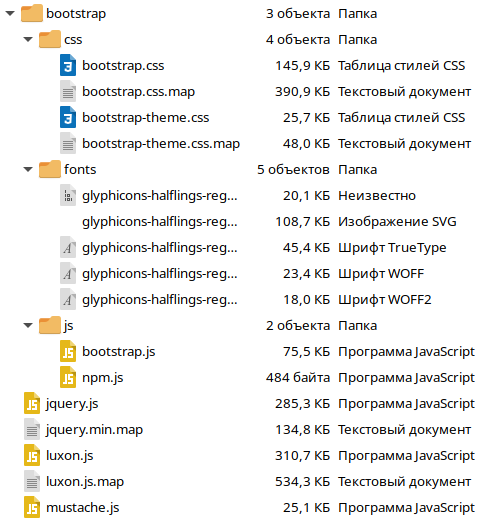Click the Шрифт WOFF2 type label
Viewport: 482px width, 523px height.
385,300
